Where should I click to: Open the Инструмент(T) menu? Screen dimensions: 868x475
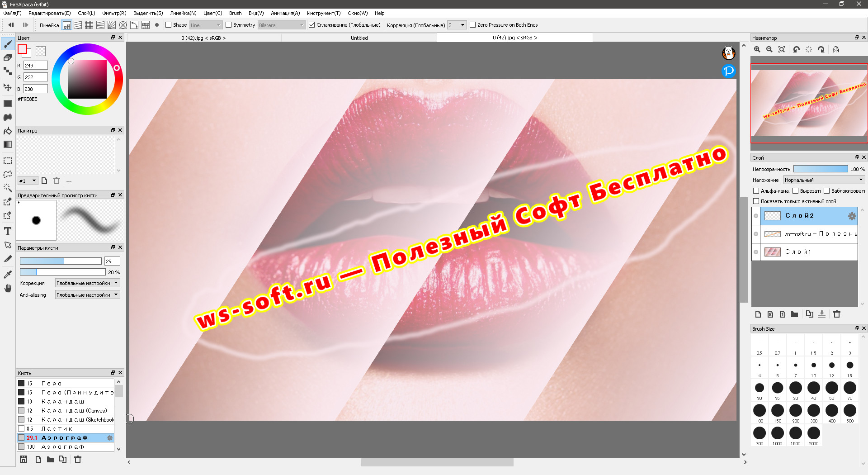pos(324,13)
